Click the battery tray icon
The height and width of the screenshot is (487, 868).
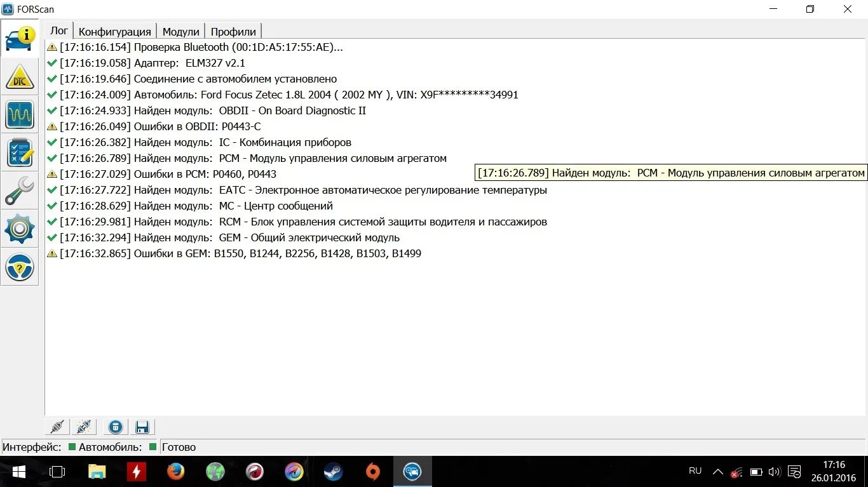[x=756, y=472]
